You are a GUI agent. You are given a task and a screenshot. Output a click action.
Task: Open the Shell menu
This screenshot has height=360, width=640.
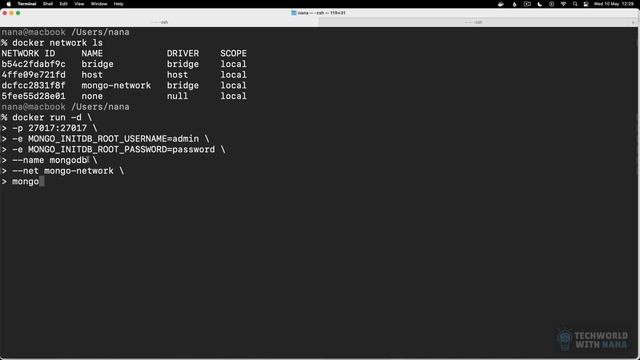48,4
